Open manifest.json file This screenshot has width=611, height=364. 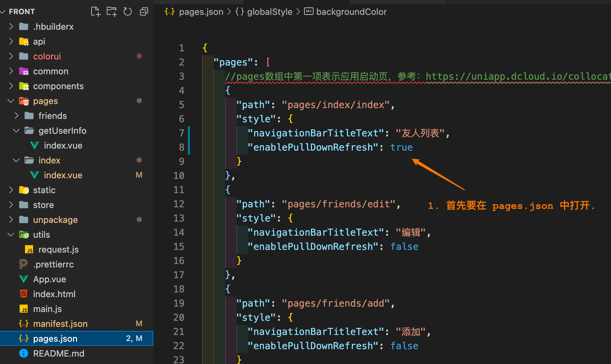(60, 324)
